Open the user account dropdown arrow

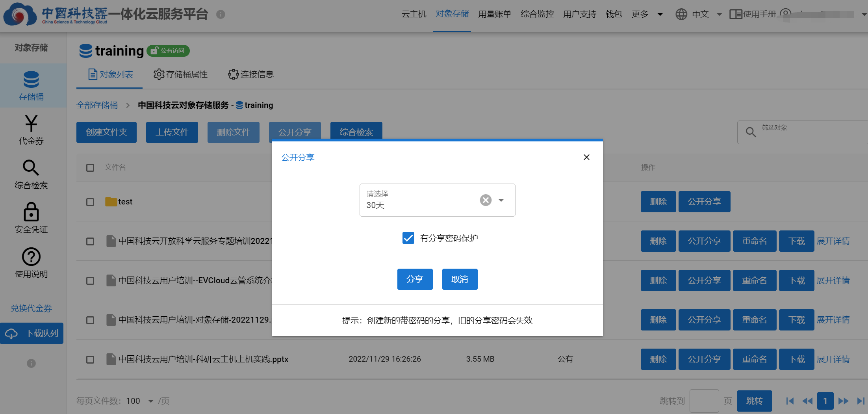pyautogui.click(x=864, y=15)
